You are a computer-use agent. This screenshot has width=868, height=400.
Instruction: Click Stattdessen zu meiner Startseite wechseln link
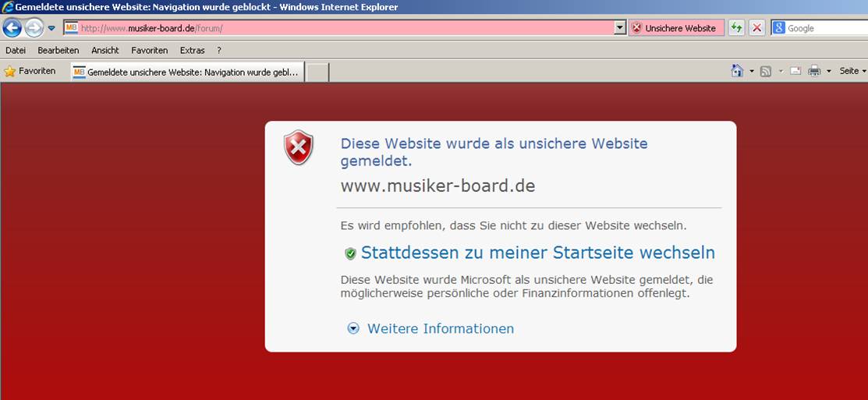tap(537, 253)
